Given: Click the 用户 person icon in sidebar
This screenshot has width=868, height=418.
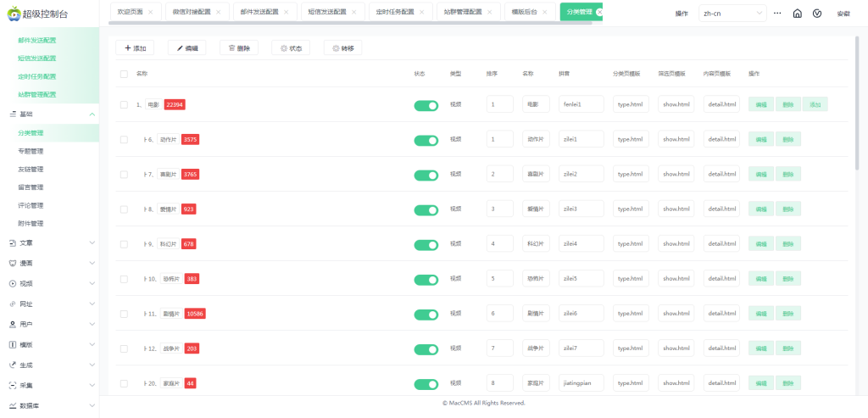Looking at the screenshot, I should [x=13, y=324].
